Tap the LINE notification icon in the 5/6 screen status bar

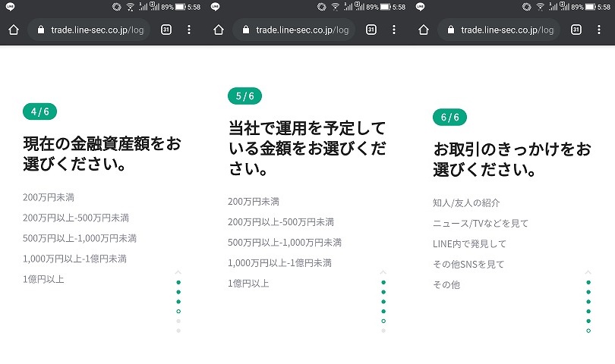tap(216, 7)
